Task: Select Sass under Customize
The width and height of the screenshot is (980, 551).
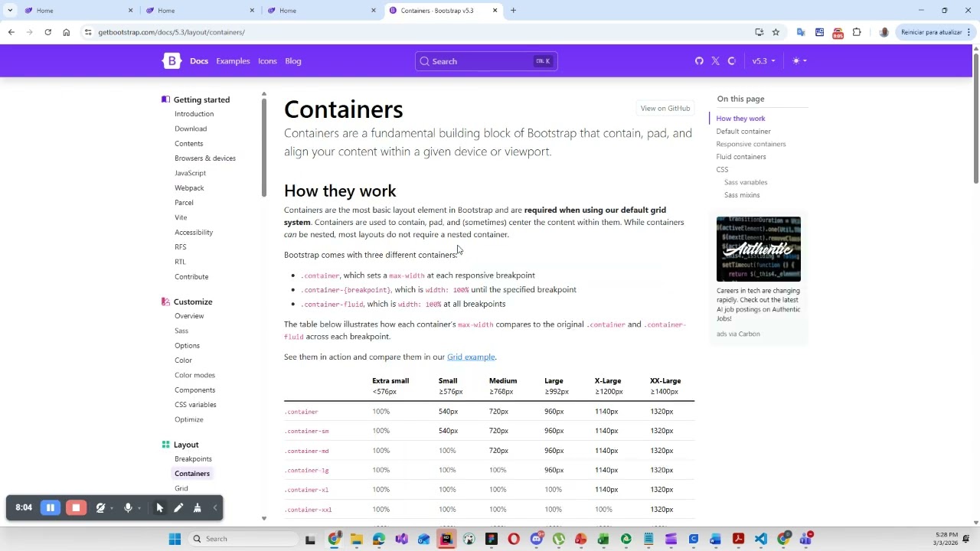Action: pyautogui.click(x=181, y=331)
